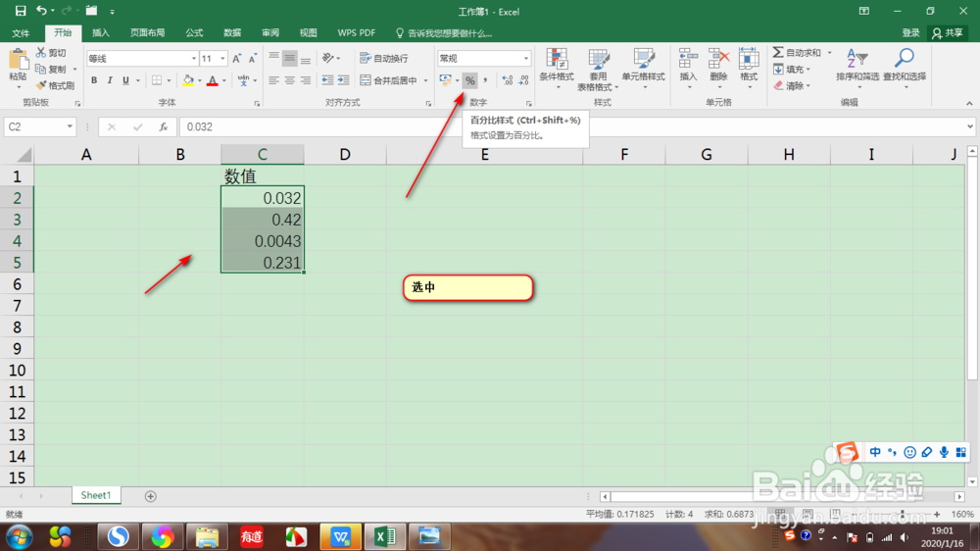Viewport: 980px width, 551px height.
Task: Open the font color dropdown arrow
Action: click(x=224, y=80)
